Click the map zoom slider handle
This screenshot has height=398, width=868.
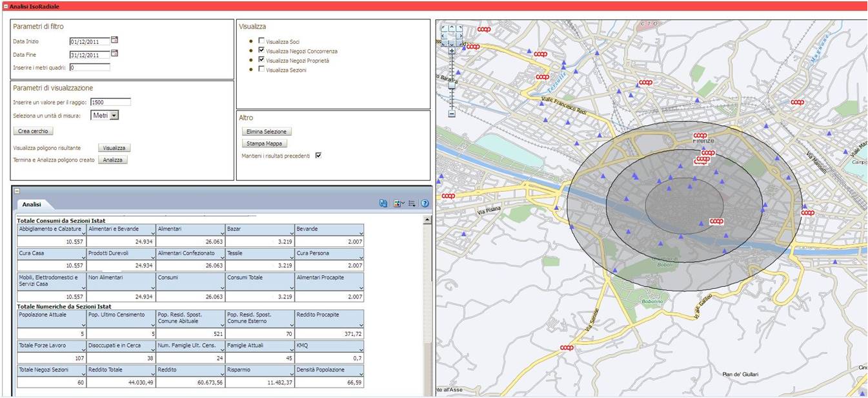point(452,85)
